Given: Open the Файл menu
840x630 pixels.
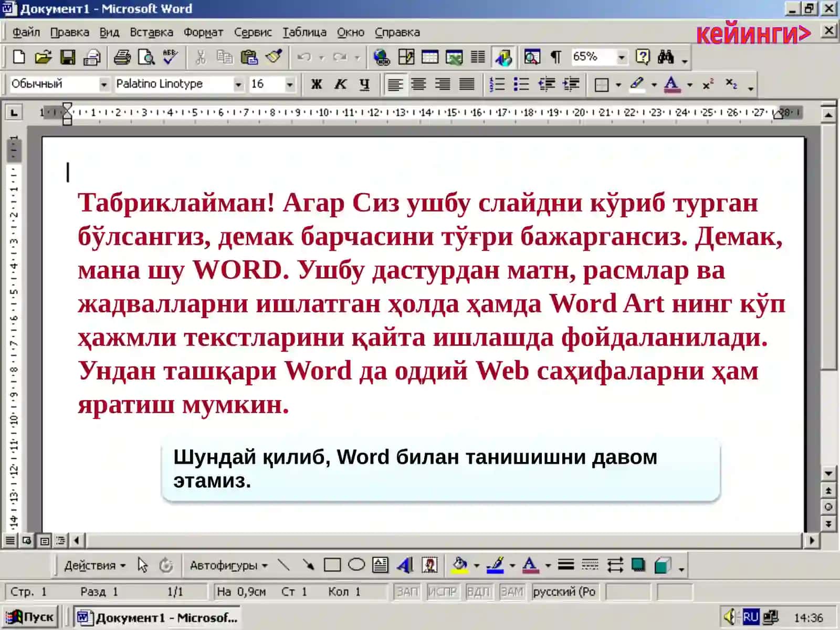Looking at the screenshot, I should tap(26, 32).
